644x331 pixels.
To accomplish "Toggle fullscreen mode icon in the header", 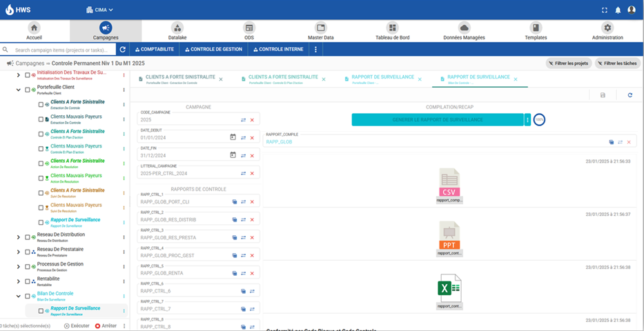I will click(x=605, y=10).
